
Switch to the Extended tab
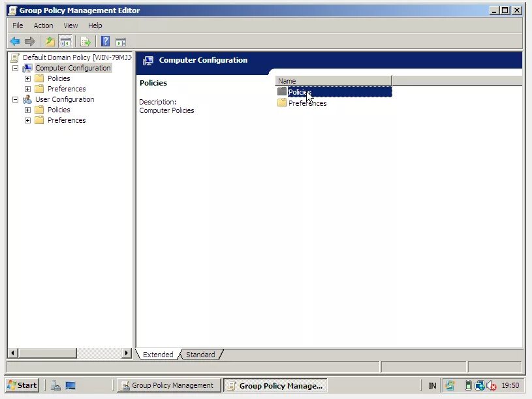pyautogui.click(x=158, y=355)
